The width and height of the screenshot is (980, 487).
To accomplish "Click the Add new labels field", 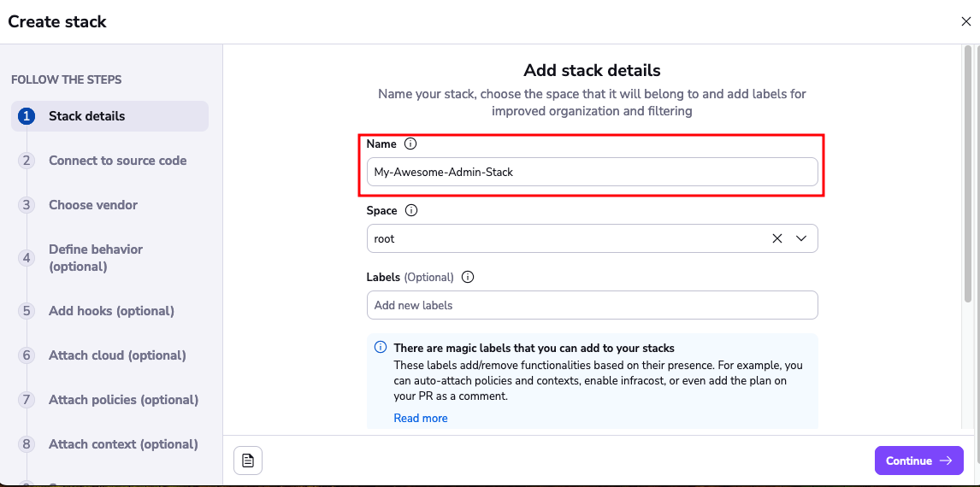I will 592,305.
